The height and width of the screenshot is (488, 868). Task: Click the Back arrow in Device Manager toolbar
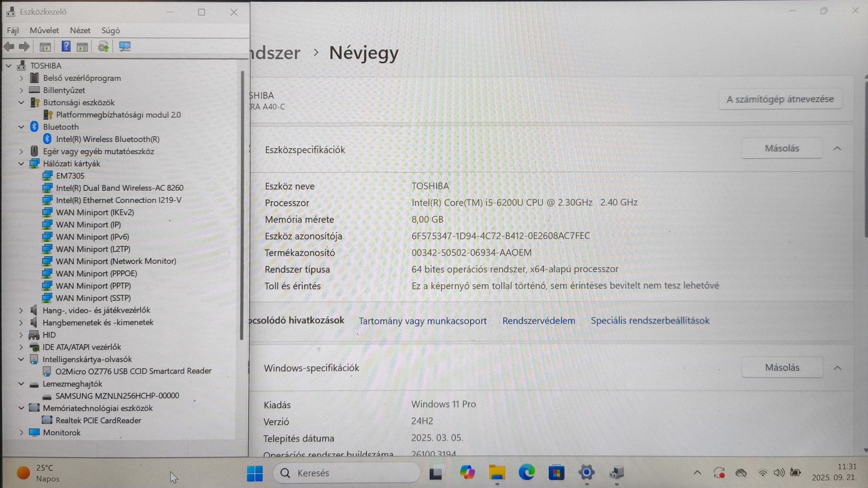pos(9,46)
